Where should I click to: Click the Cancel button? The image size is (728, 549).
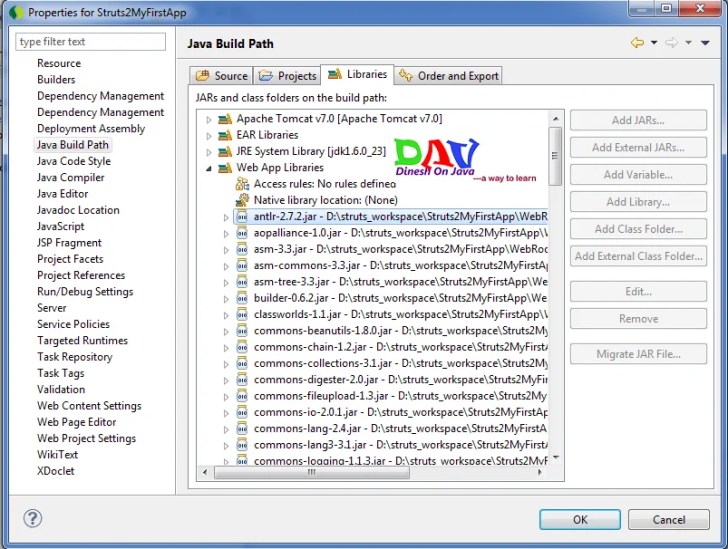(669, 519)
